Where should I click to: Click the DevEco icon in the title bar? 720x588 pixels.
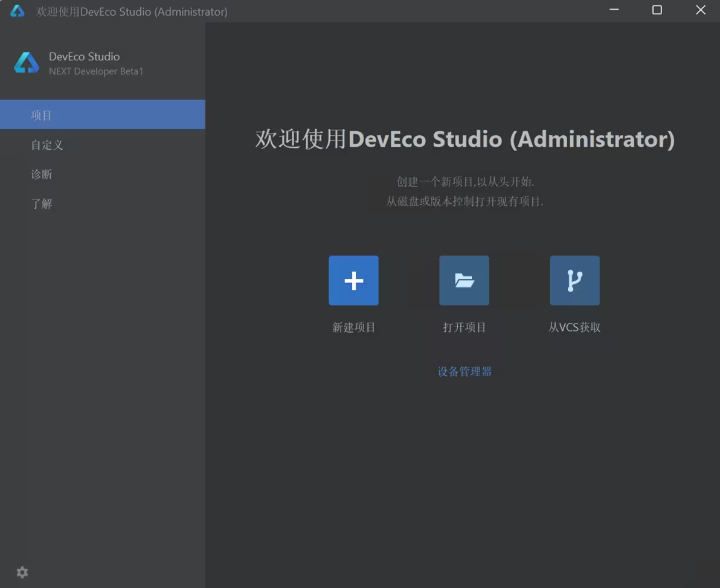coord(17,11)
